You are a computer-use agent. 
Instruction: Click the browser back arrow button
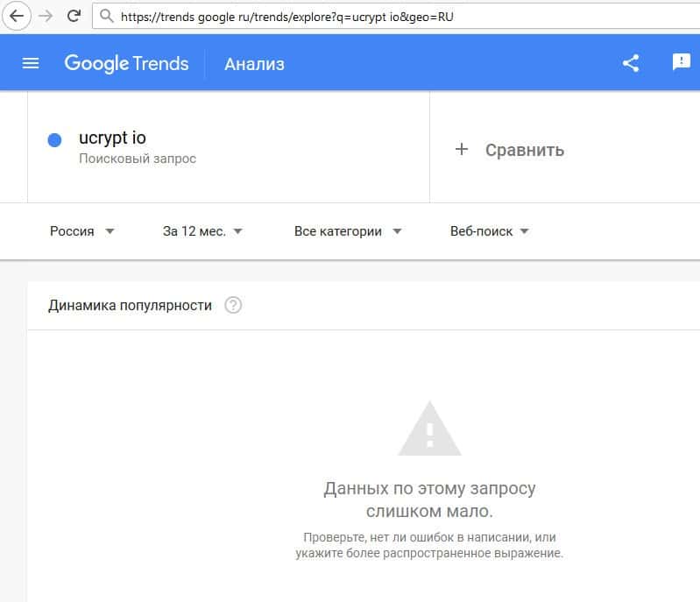tap(17, 16)
